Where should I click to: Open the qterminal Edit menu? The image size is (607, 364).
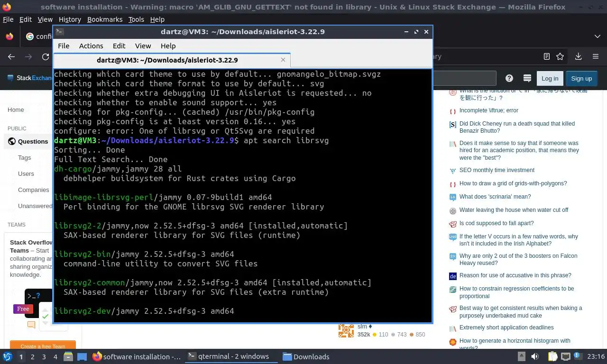click(x=119, y=46)
